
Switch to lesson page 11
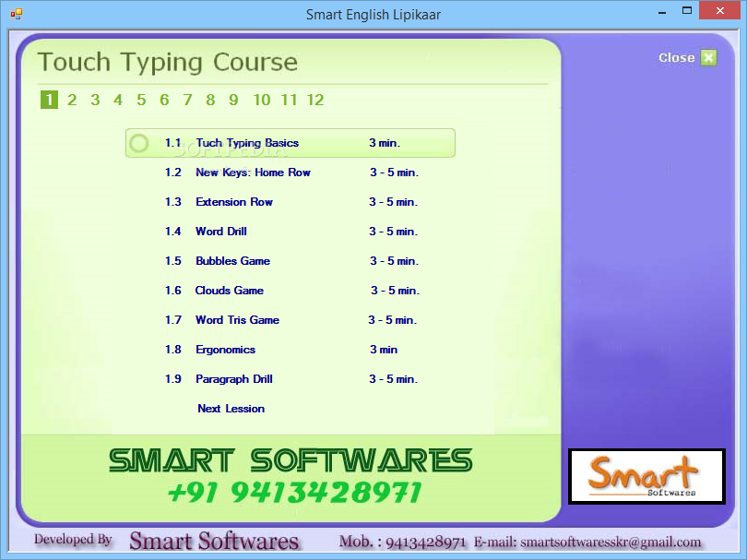(x=289, y=100)
